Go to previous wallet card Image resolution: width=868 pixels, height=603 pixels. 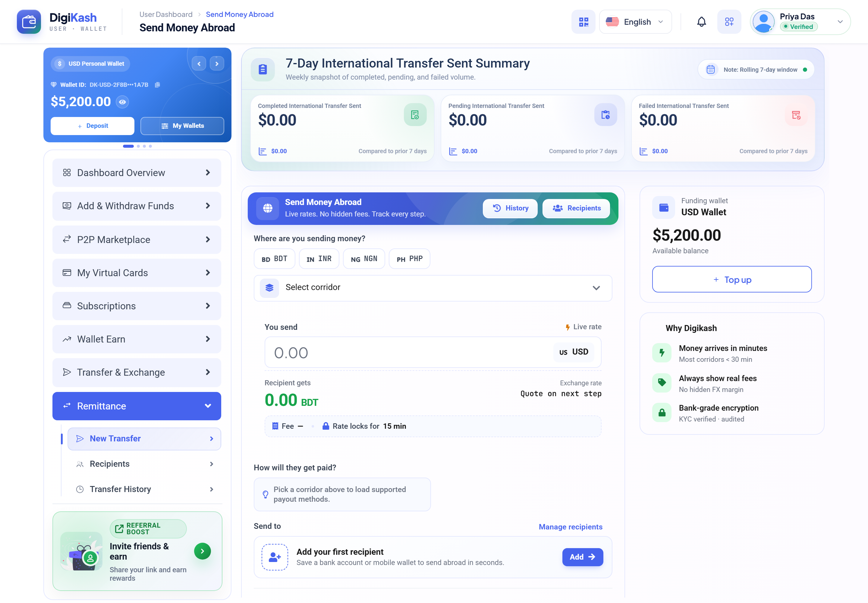(199, 64)
